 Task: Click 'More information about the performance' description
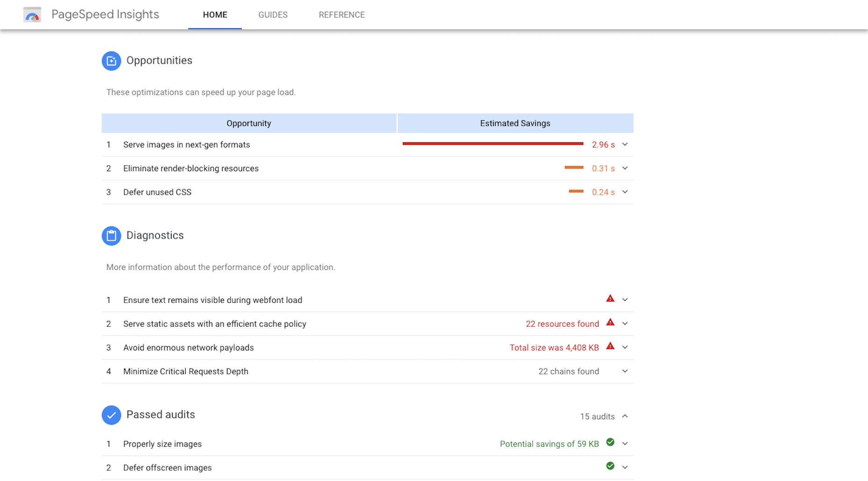[221, 267]
